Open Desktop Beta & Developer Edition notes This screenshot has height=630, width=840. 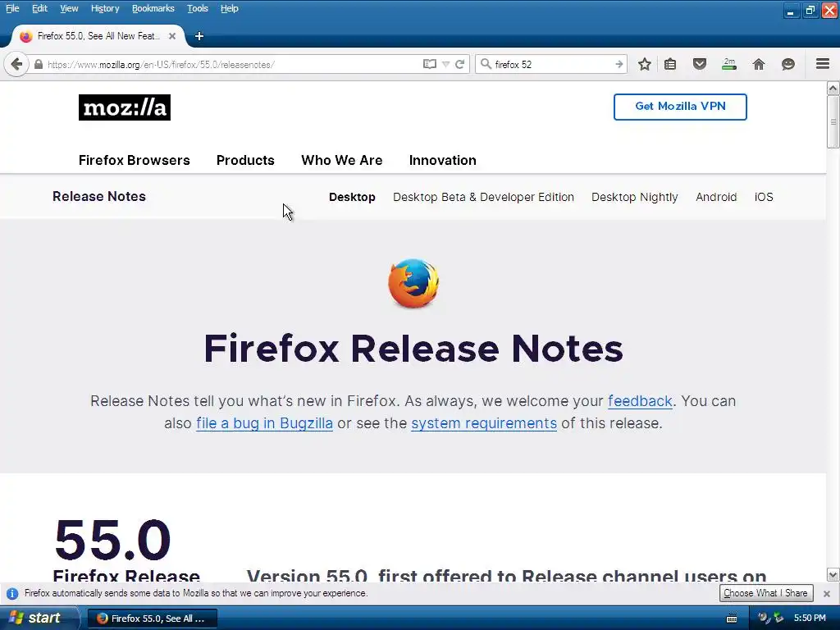point(483,197)
